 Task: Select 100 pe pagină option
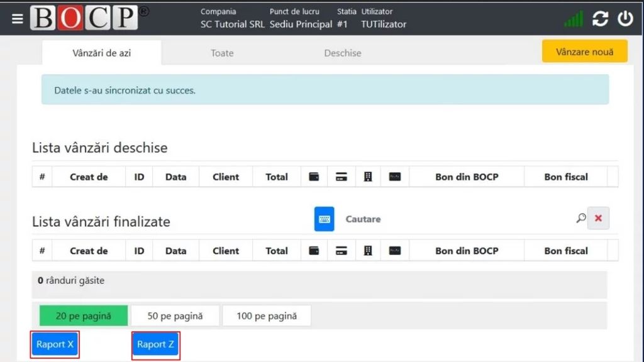267,316
